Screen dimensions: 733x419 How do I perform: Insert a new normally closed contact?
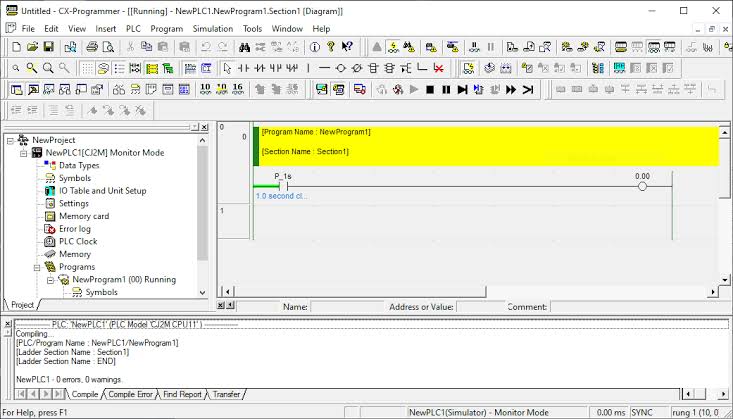pyautogui.click(x=259, y=68)
